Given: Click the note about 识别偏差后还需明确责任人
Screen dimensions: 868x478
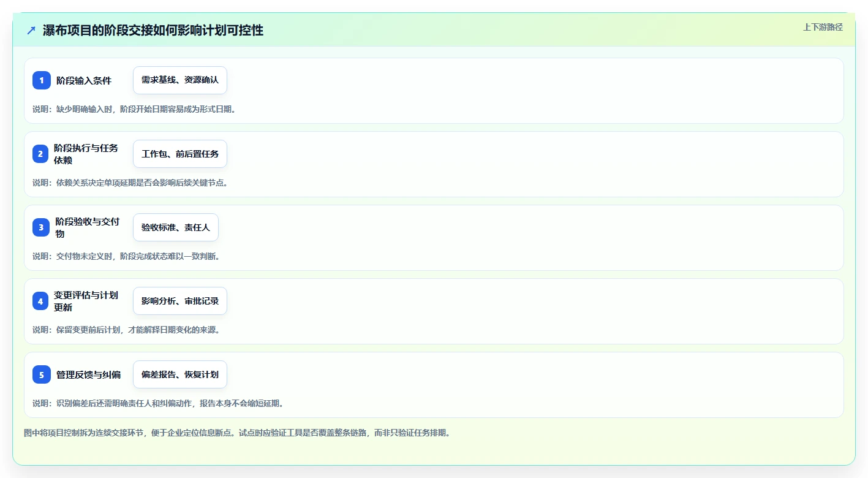Looking at the screenshot, I should [x=158, y=403].
